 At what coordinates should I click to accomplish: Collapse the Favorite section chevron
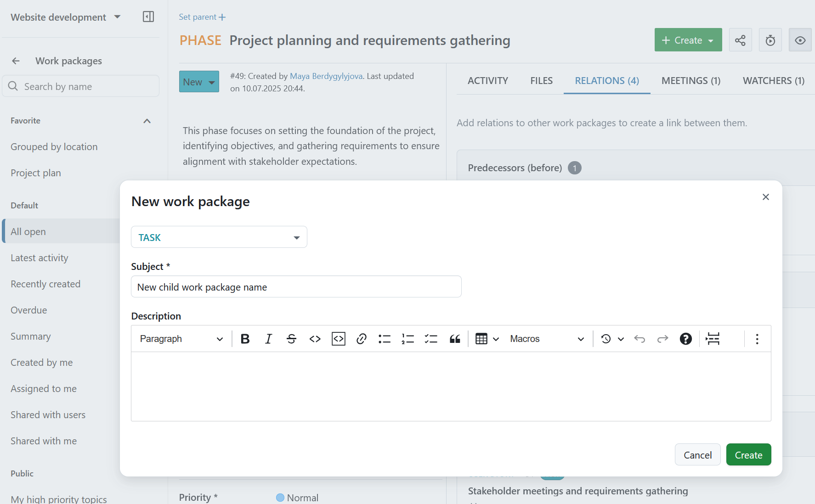click(147, 121)
